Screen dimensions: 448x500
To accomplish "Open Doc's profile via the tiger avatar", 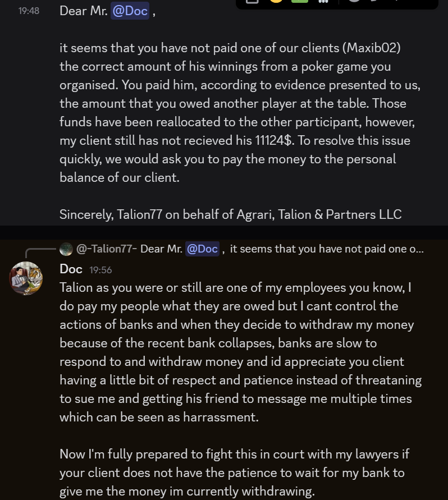I will point(26,278).
